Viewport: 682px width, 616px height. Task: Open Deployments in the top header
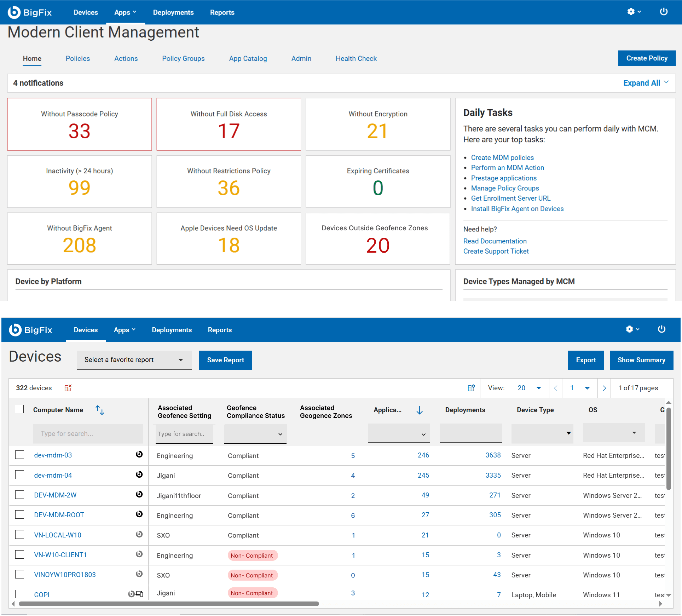[173, 12]
